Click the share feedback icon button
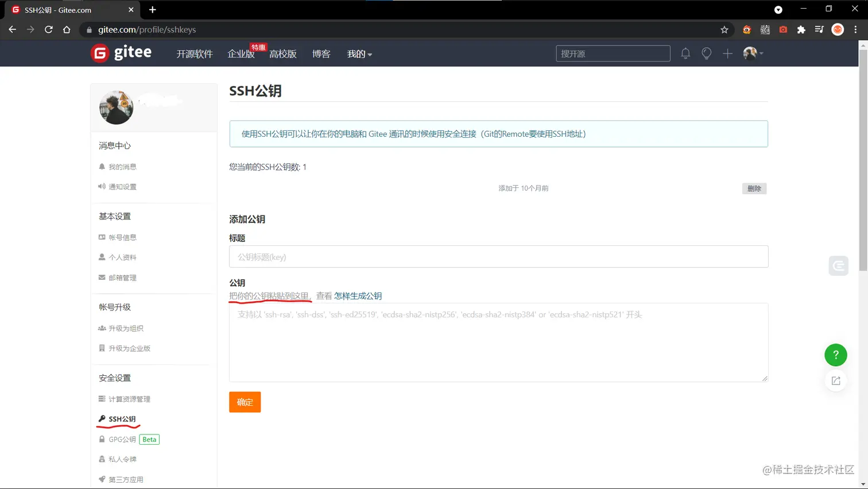 (x=836, y=381)
